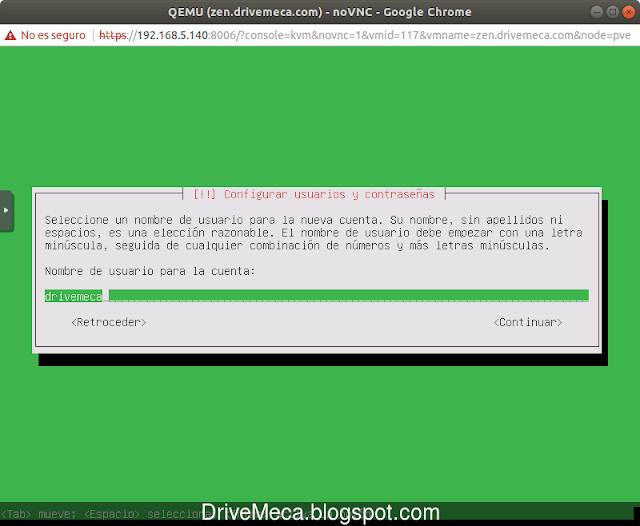Maximize the Chrome noVNC window
Viewport: 640px width, 526px height.
coord(612,12)
